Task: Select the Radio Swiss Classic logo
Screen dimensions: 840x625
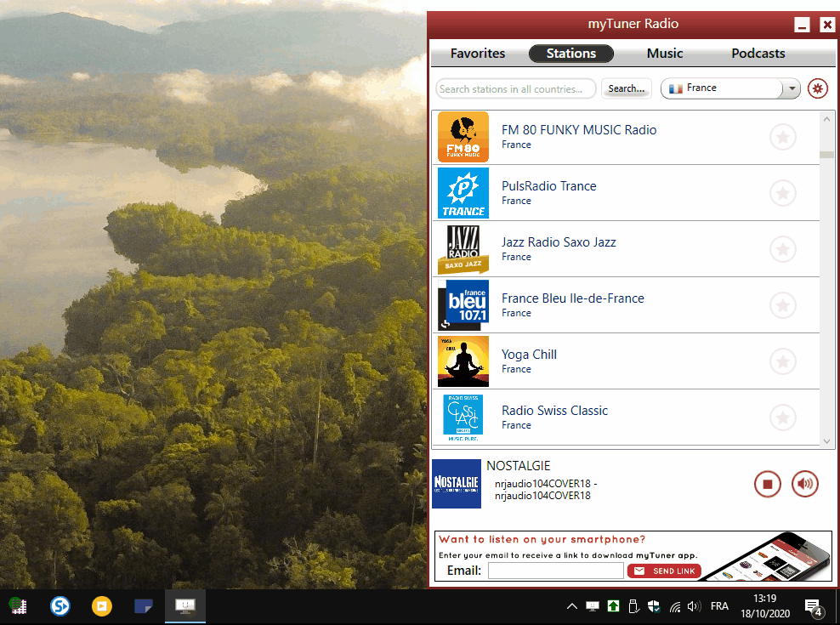Action: click(x=463, y=418)
